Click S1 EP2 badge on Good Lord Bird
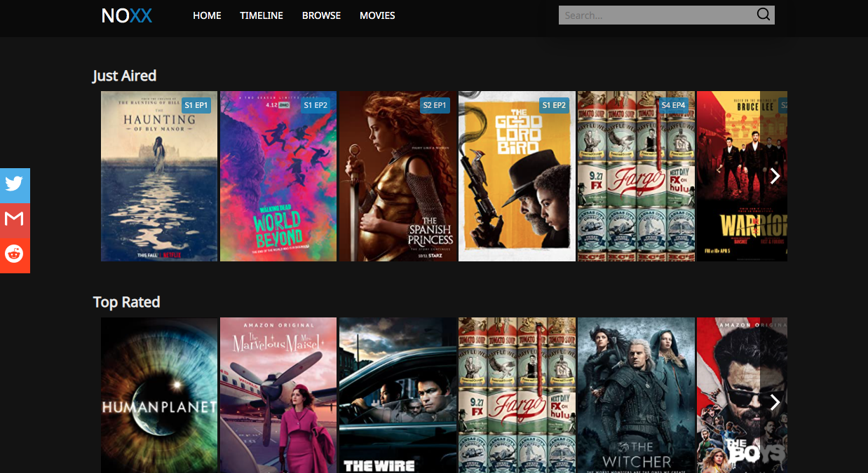This screenshot has width=868, height=473. pyautogui.click(x=554, y=105)
